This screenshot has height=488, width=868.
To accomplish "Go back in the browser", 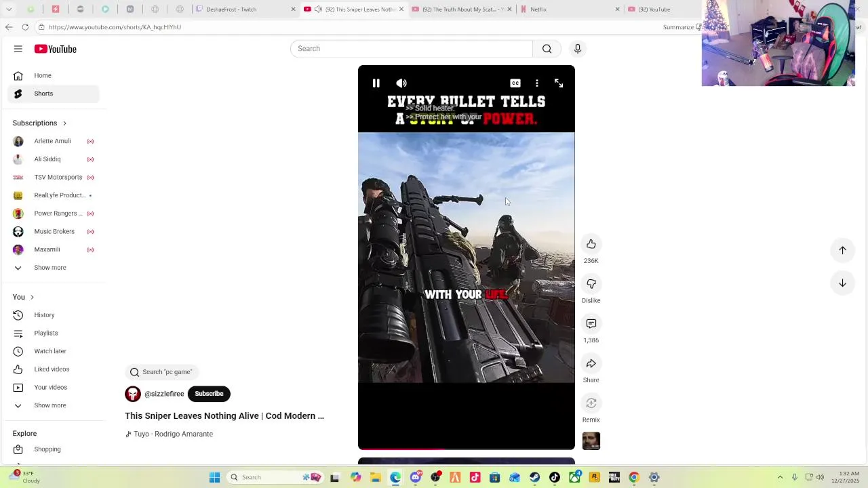I will coord(8,27).
